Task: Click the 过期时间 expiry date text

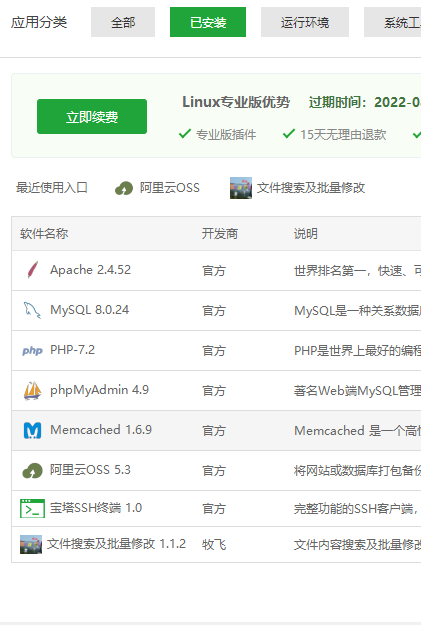Action: [365, 102]
